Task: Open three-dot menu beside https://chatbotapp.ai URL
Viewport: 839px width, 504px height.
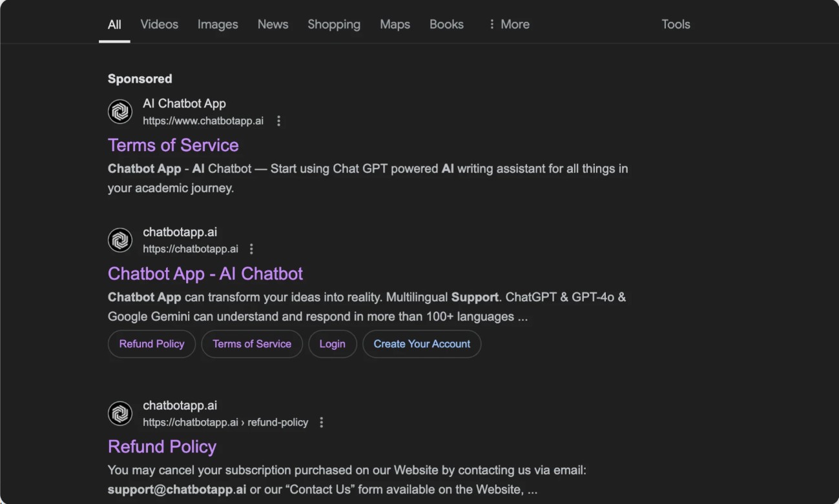Action: point(252,249)
